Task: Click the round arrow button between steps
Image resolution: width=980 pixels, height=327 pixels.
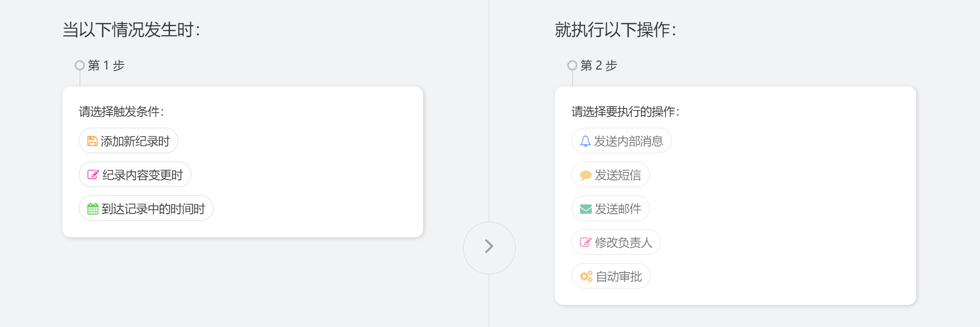Action: [x=489, y=248]
